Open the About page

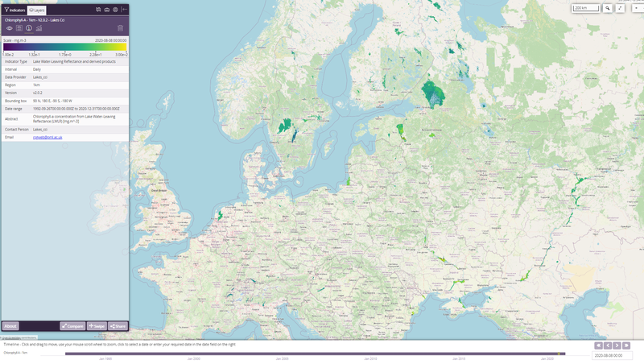10,326
